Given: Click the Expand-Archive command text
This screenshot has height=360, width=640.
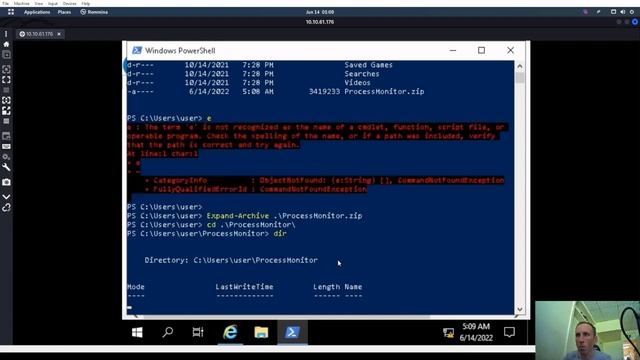Looking at the screenshot, I should 238,216.
